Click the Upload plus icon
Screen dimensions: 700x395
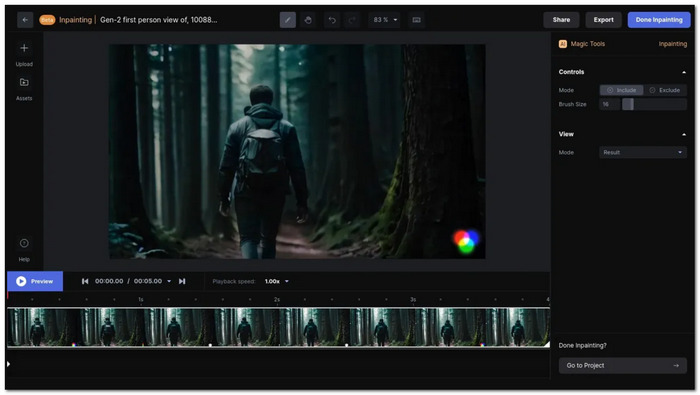point(24,48)
